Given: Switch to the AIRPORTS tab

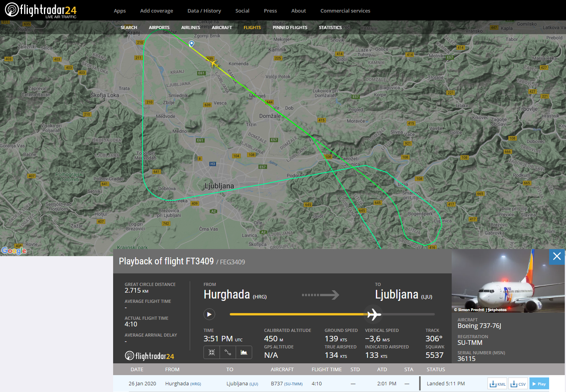Looking at the screenshot, I should pos(159,27).
